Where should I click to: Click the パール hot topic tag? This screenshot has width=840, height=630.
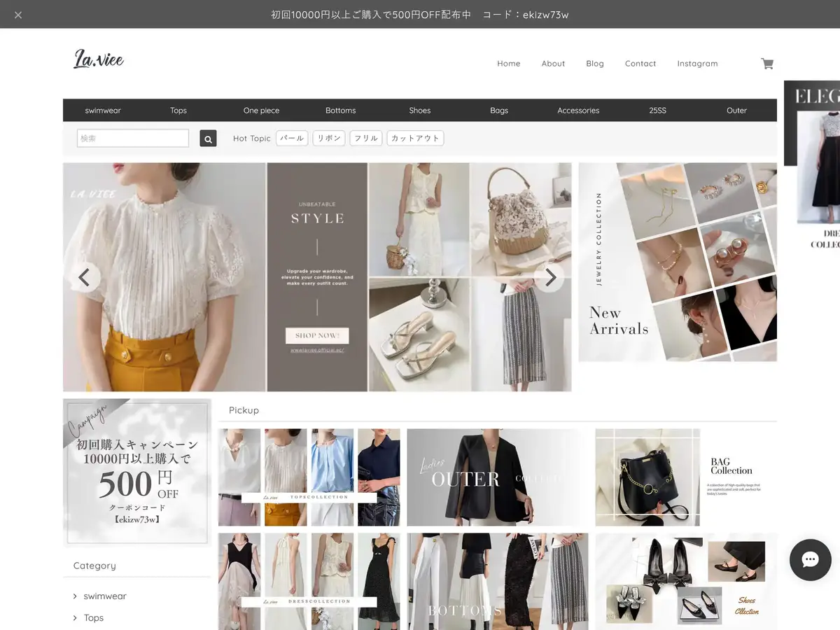[292, 139]
